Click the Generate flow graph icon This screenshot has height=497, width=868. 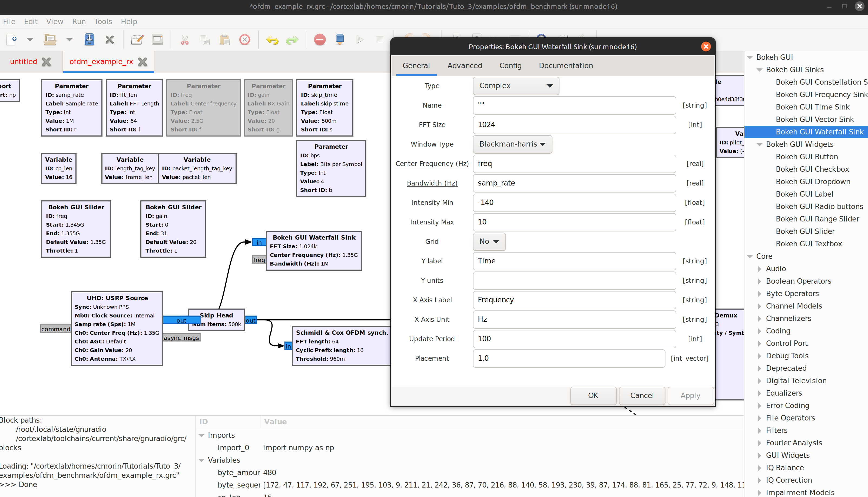point(340,39)
